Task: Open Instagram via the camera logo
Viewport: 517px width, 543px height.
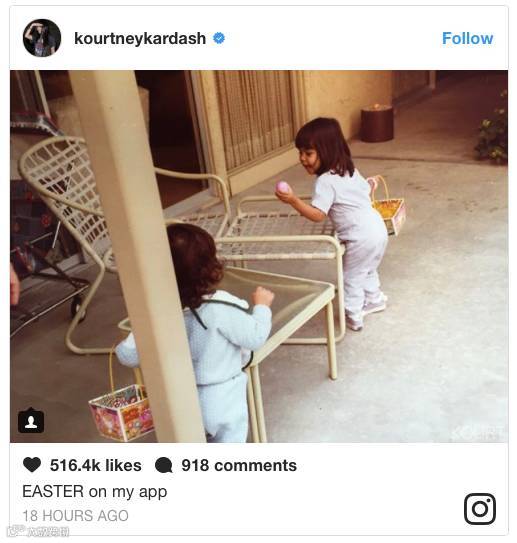Action: click(x=480, y=509)
